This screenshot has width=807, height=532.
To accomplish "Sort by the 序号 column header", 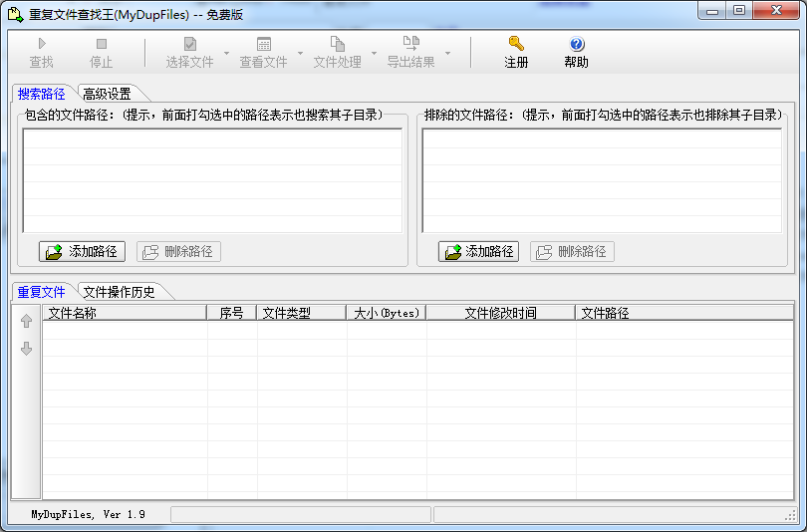I will click(x=231, y=313).
